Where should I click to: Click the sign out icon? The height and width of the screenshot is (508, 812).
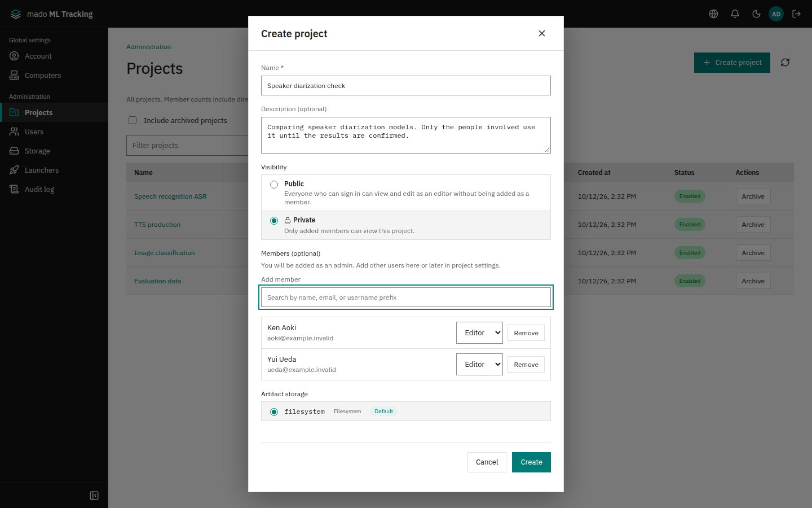click(797, 14)
